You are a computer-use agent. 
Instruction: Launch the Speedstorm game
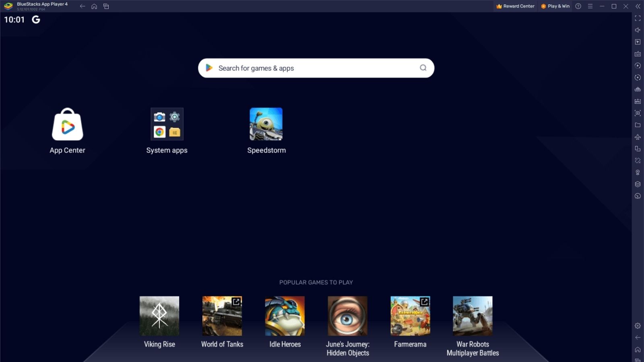tap(266, 124)
